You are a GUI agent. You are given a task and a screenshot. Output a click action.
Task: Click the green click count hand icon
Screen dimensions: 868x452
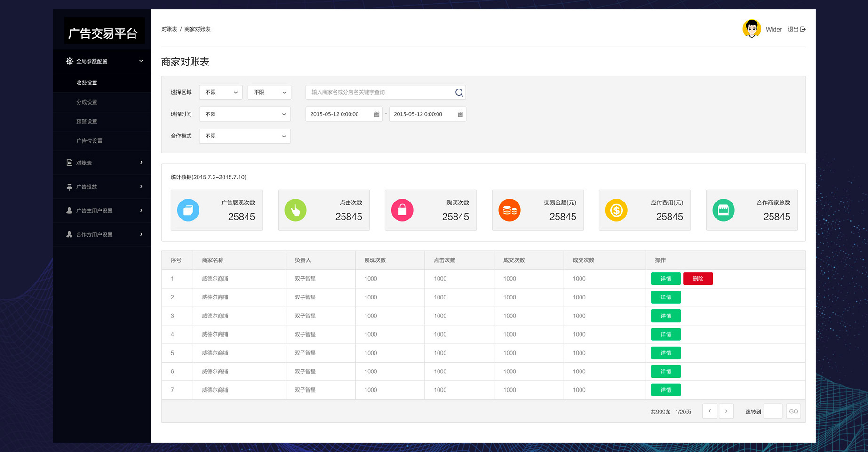[295, 210]
